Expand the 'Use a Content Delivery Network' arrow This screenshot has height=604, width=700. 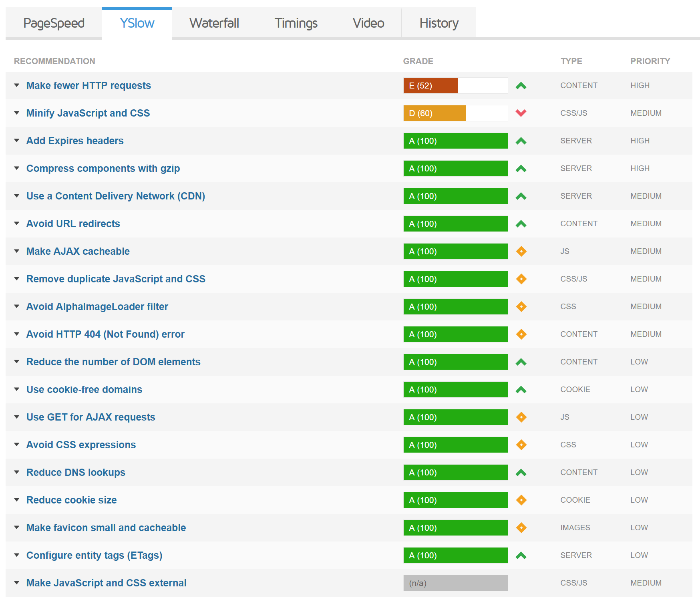pyautogui.click(x=17, y=196)
